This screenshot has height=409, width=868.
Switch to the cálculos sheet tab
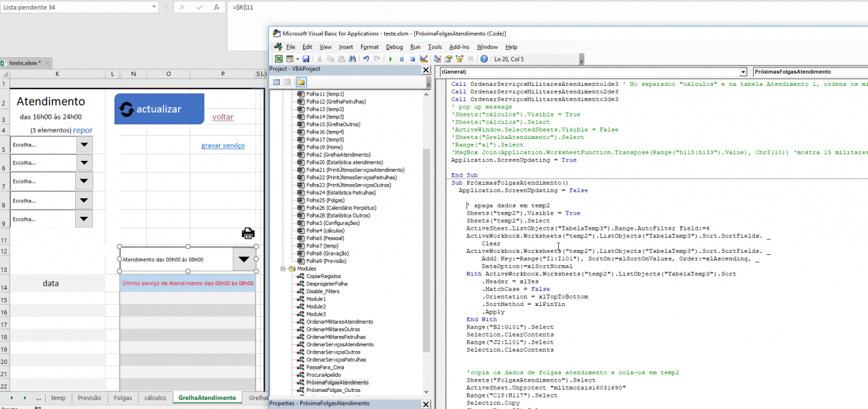tap(155, 398)
